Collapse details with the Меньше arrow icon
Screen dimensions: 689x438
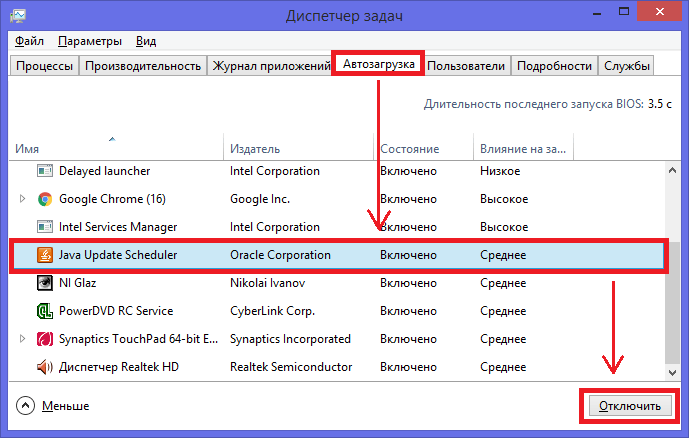point(25,405)
